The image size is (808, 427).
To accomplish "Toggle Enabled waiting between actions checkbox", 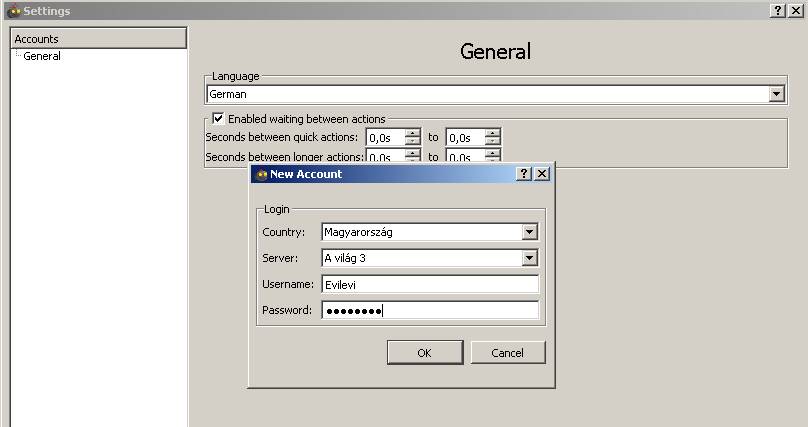I will 218,118.
